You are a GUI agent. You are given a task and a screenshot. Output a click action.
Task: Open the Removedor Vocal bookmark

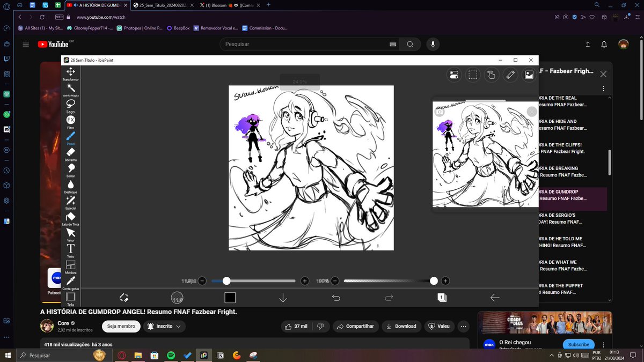coord(215,28)
